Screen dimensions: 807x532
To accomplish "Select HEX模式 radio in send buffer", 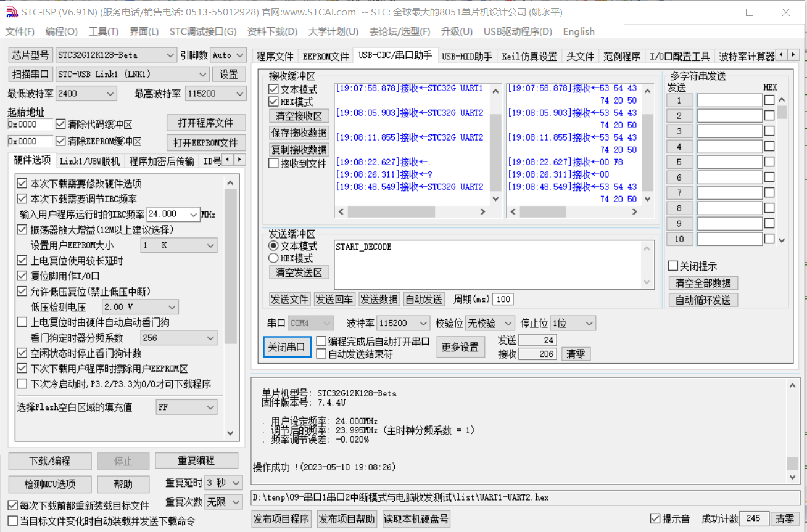I will coord(273,258).
